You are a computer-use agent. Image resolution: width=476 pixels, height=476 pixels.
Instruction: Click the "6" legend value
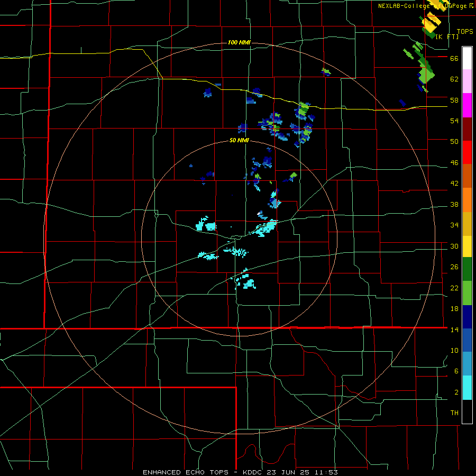tap(456, 371)
